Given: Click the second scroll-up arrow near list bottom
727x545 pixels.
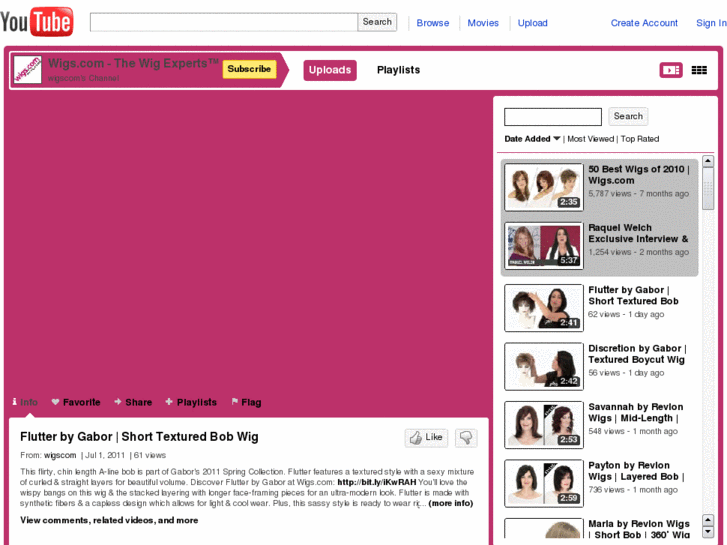Looking at the screenshot, I should click(x=708, y=520).
